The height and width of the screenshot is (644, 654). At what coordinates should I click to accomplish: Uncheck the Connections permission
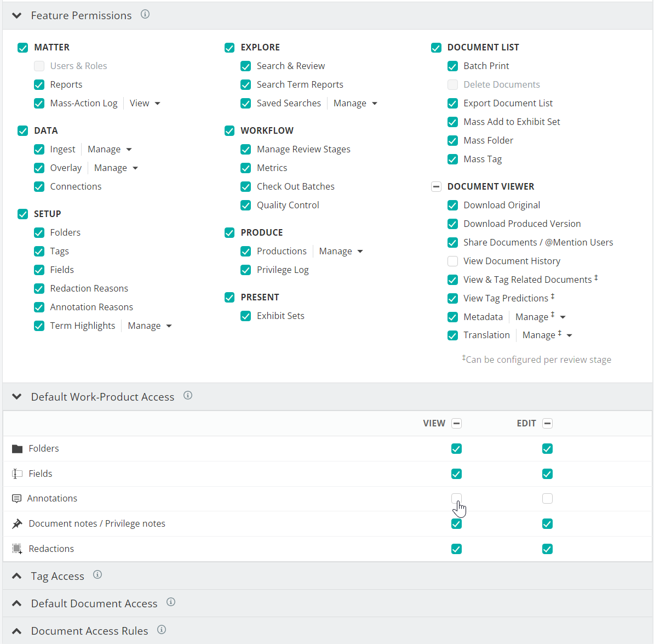click(39, 186)
